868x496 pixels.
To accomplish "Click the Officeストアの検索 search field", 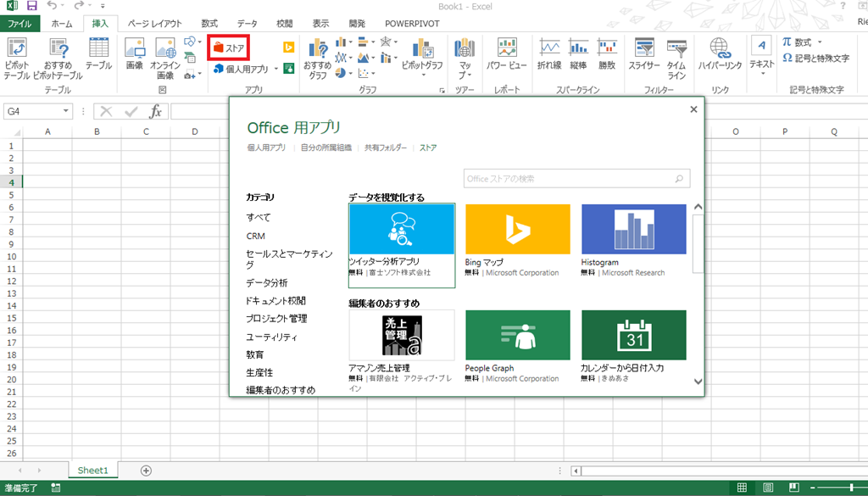I will pyautogui.click(x=576, y=179).
